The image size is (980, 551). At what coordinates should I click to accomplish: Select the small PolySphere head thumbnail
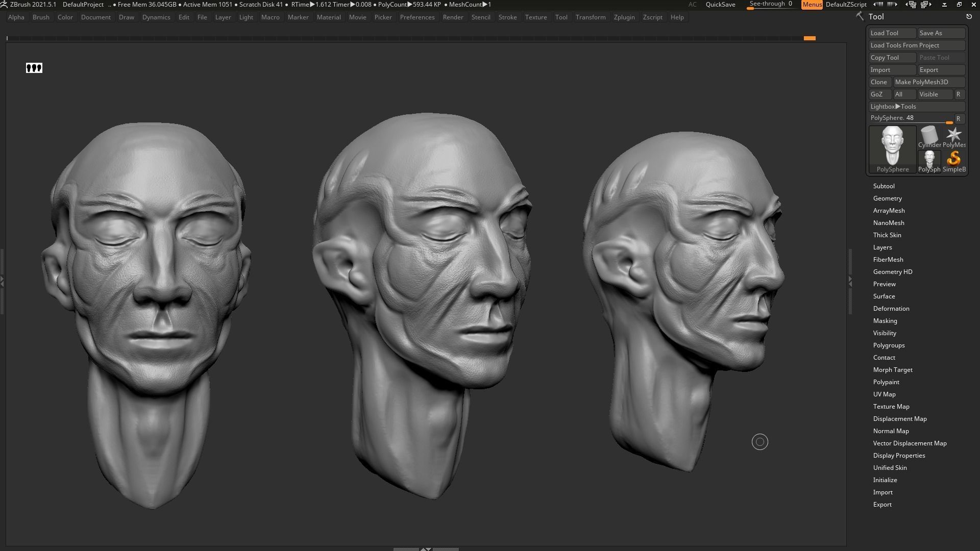click(x=929, y=162)
